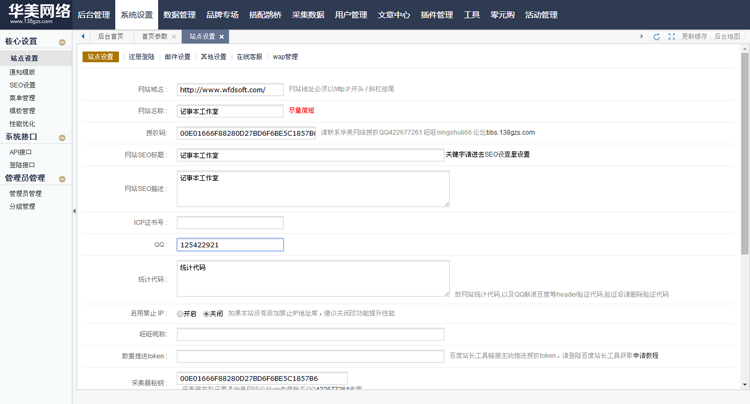Open the 搭配鹊桥 top menu
750x404 pixels.
[x=265, y=15]
